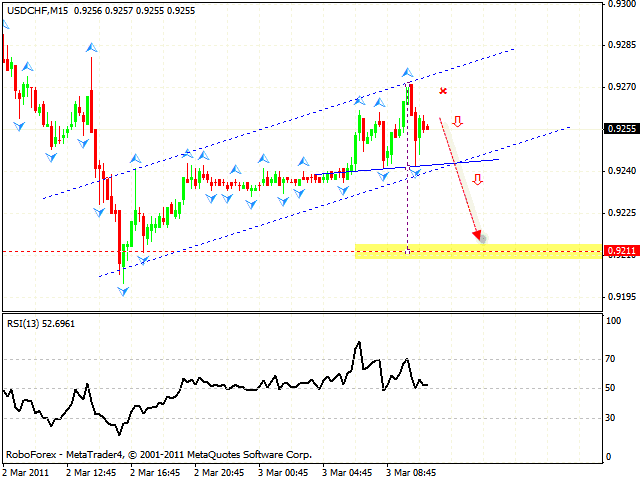640x480 pixels.
Task: Click the red dashed forecast arrow head
Action: tap(478, 237)
